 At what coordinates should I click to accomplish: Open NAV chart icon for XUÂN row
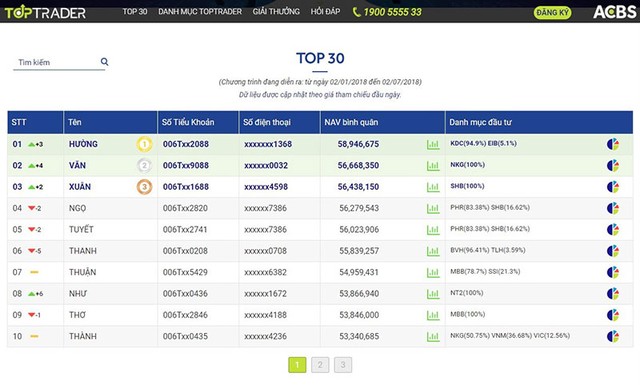pos(433,187)
